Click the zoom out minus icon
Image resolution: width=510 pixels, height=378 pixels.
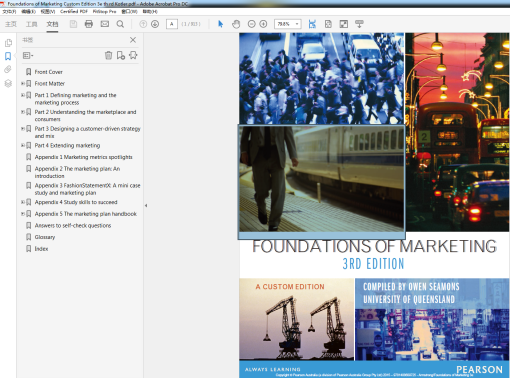click(x=252, y=24)
